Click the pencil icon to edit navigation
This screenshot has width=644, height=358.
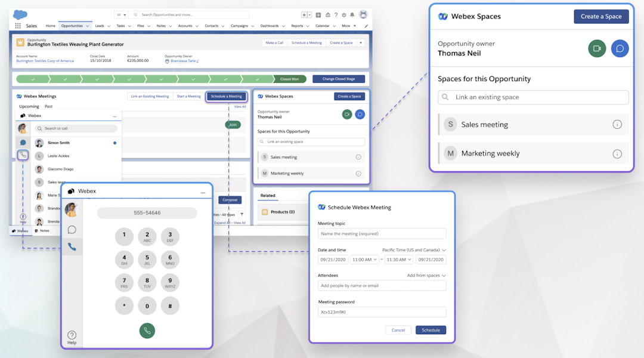coord(366,26)
